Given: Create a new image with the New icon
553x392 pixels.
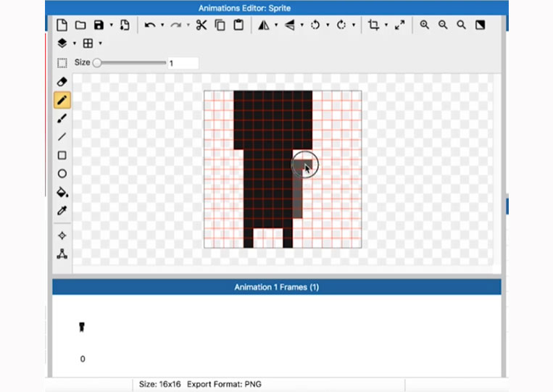Looking at the screenshot, I should pos(62,25).
